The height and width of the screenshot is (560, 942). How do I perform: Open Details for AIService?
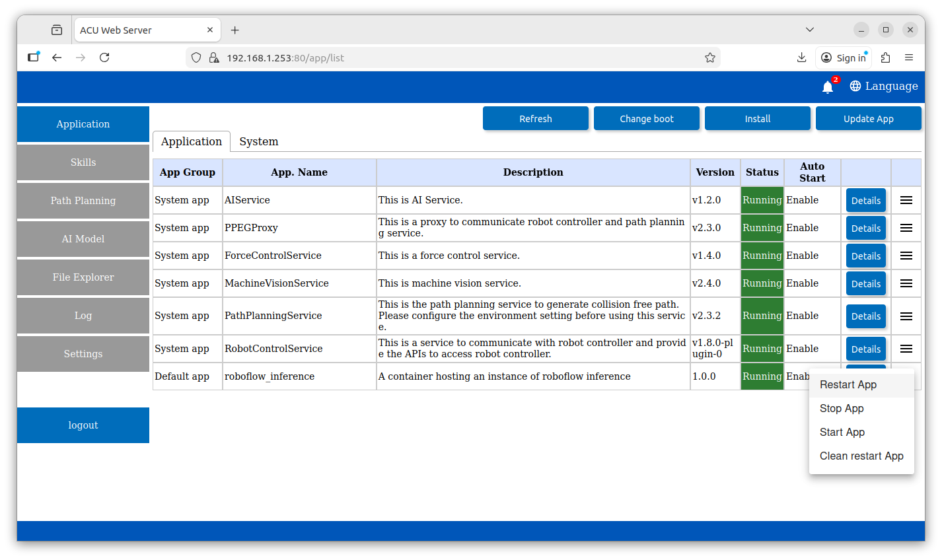pyautogui.click(x=866, y=201)
